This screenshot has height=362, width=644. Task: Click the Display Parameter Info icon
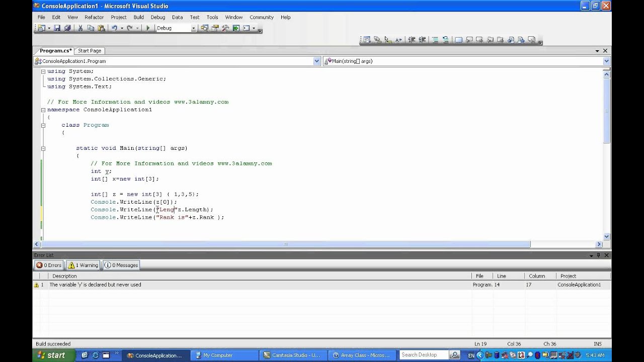377,40
